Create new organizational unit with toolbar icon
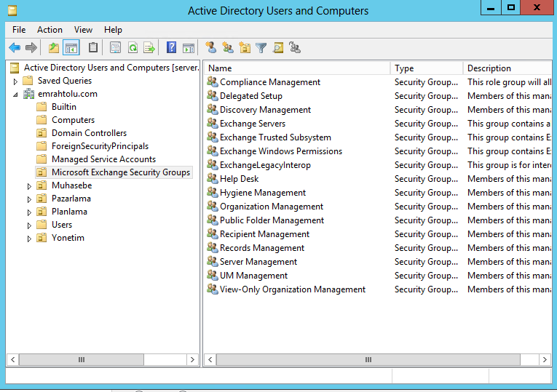The image size is (557, 392). tap(245, 47)
